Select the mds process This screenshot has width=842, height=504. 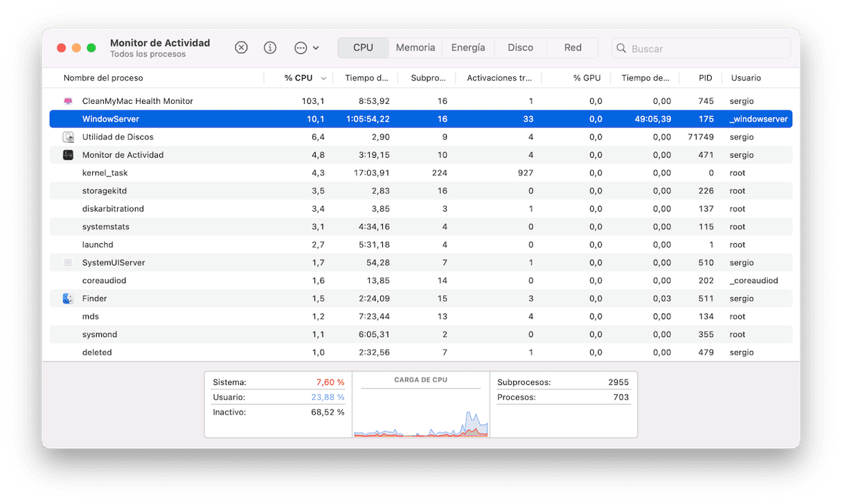point(91,317)
